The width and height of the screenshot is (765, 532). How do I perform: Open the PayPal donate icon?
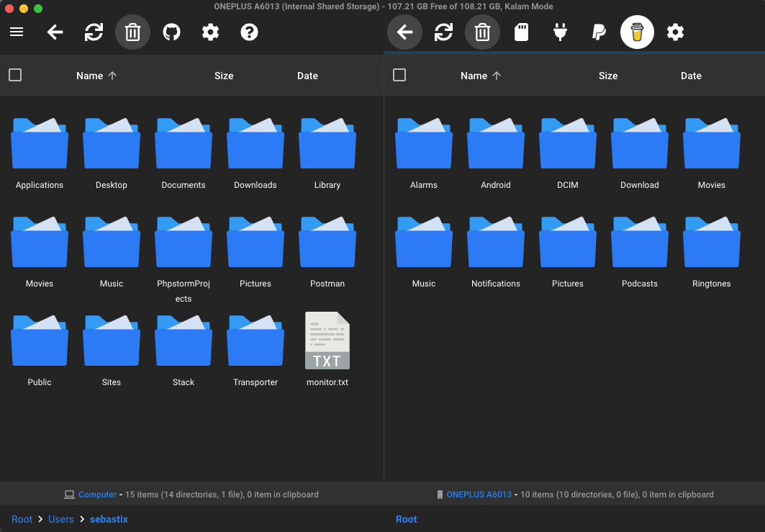(x=599, y=32)
